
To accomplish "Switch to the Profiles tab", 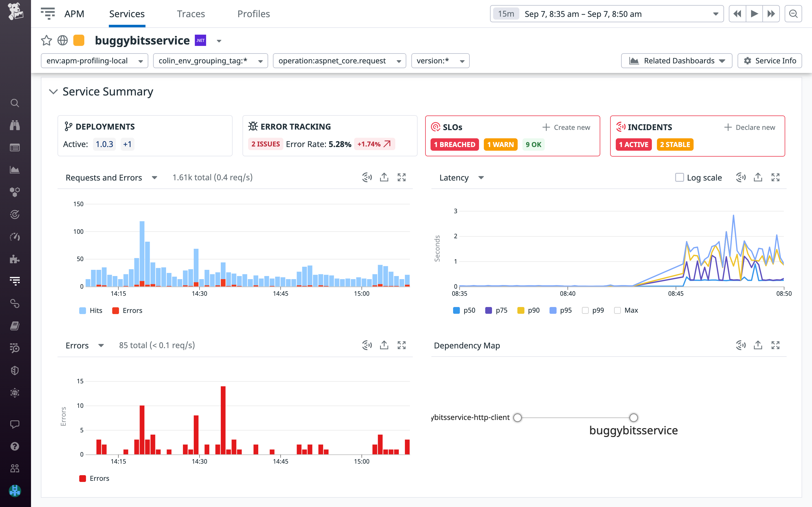I will point(253,14).
